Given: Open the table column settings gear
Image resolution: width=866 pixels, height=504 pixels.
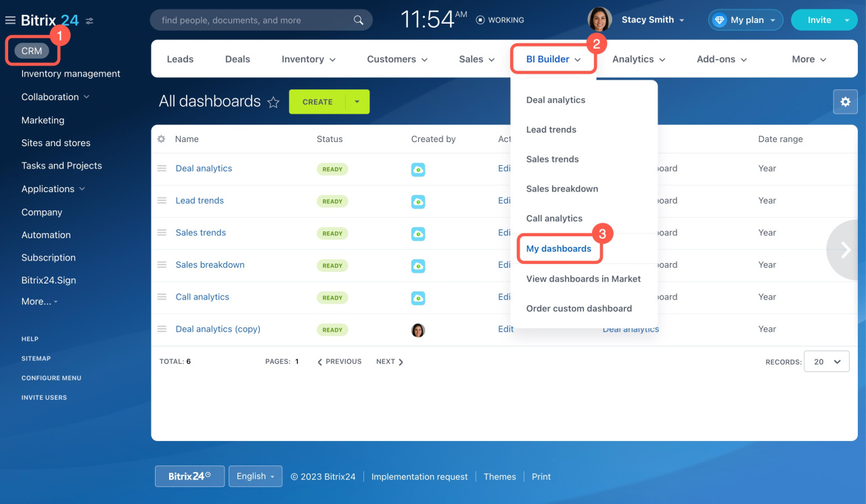Looking at the screenshot, I should (160, 139).
